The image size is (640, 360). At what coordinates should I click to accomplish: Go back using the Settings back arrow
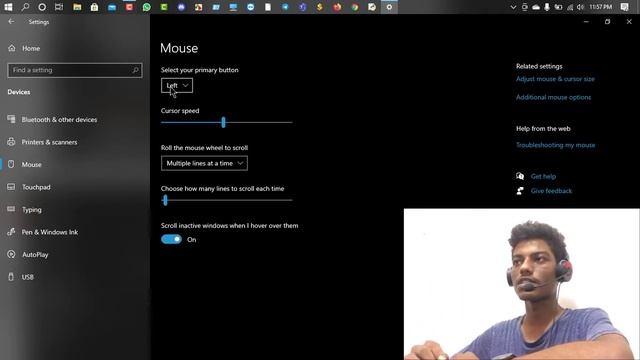tap(11, 22)
